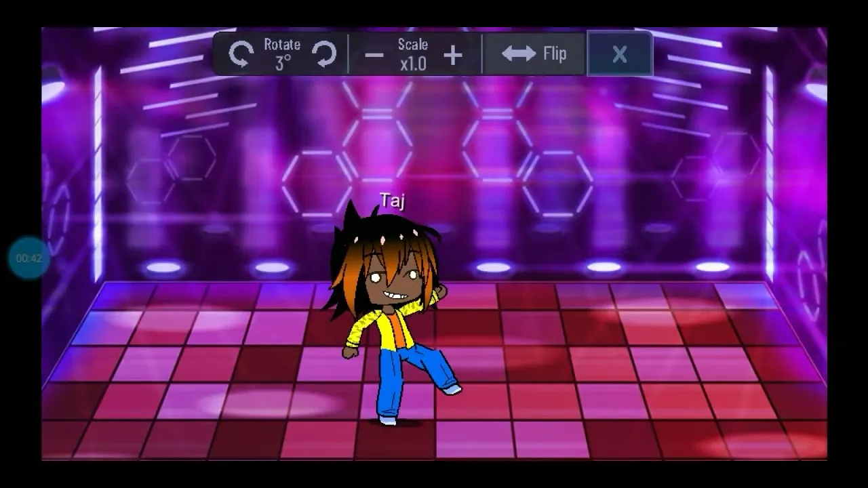
Task: Close the transform toolbar with X
Action: coord(620,54)
